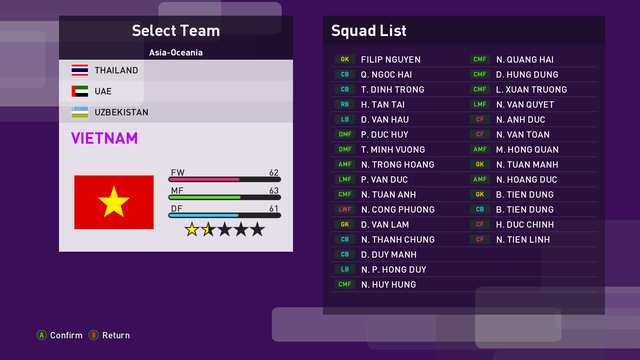
Task: Click the five-star team rating
Action: pos(224,229)
